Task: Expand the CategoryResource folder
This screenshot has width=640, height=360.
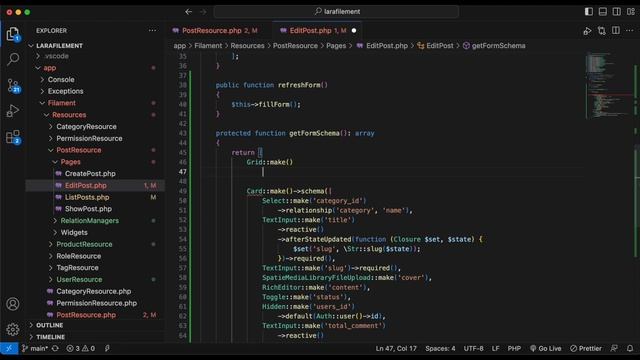Action: click(x=86, y=127)
